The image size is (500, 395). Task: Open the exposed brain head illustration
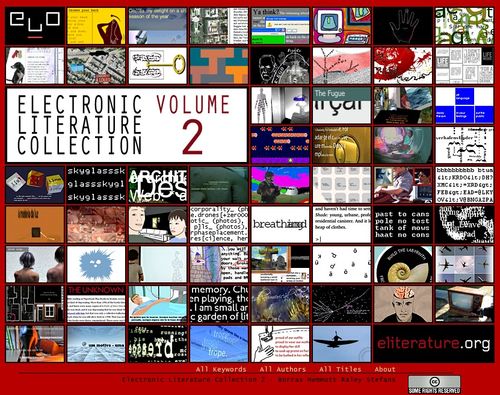coord(403,304)
